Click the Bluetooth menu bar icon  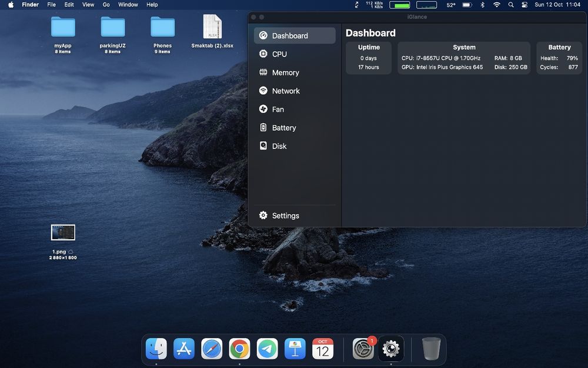coord(483,5)
